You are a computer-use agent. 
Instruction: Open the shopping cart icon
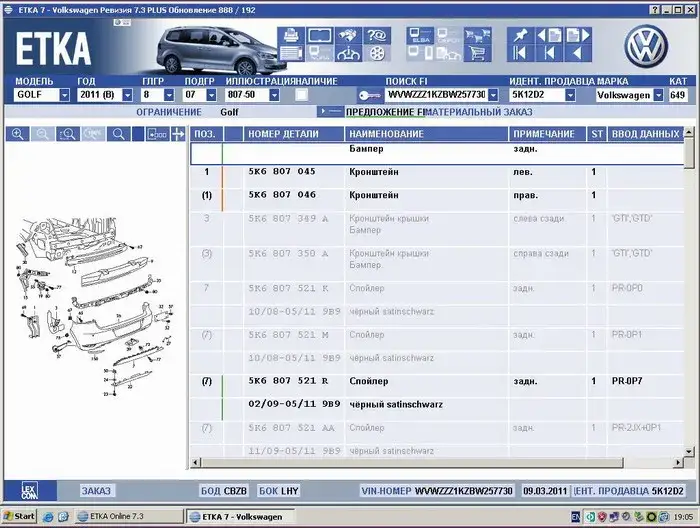[478, 54]
